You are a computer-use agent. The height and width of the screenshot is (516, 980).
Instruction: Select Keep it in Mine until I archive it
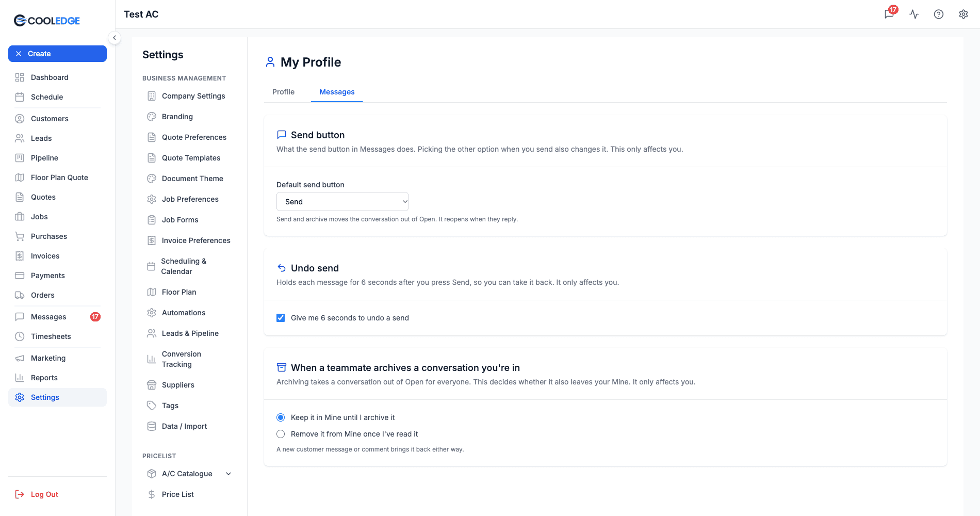pos(281,417)
